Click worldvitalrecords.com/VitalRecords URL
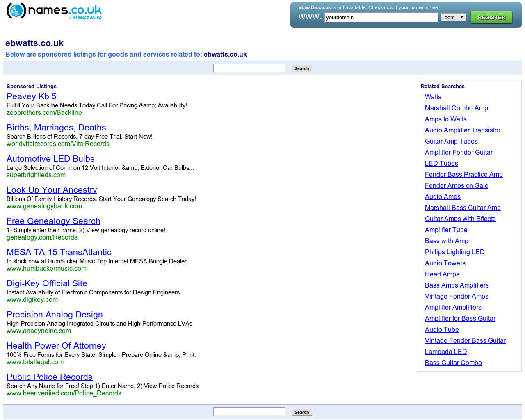The width and height of the screenshot is (525, 420). pyautogui.click(x=58, y=144)
